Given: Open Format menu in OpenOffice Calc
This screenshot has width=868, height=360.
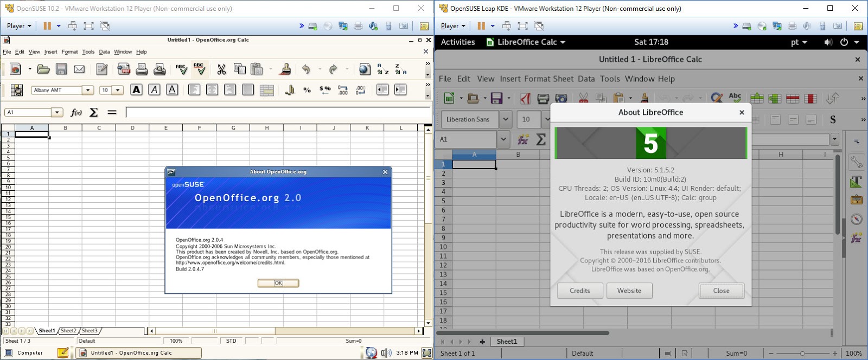Looking at the screenshot, I should pyautogui.click(x=69, y=52).
